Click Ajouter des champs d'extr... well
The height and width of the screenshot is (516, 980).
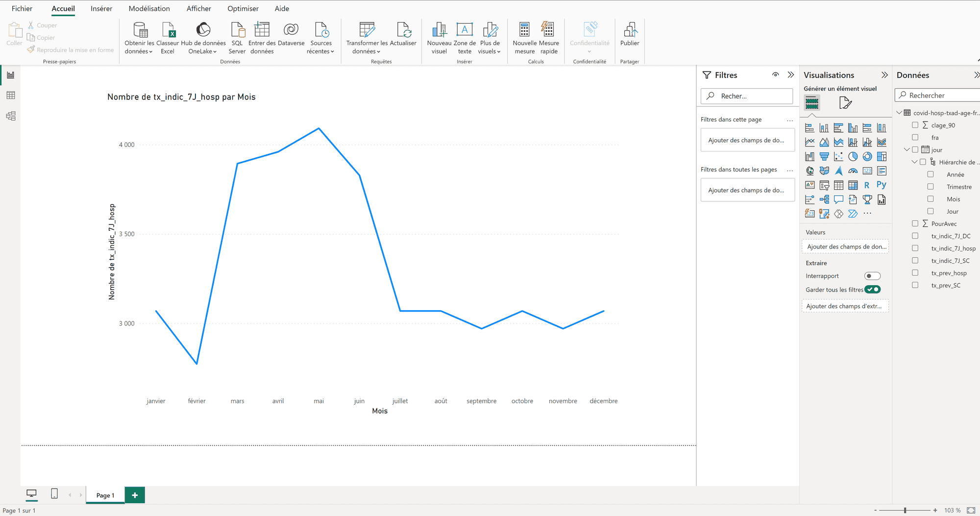[x=845, y=306]
